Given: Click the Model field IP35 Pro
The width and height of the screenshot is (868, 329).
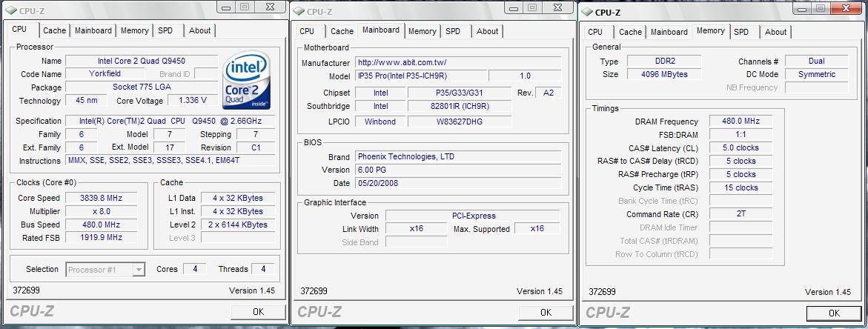Looking at the screenshot, I should (421, 76).
